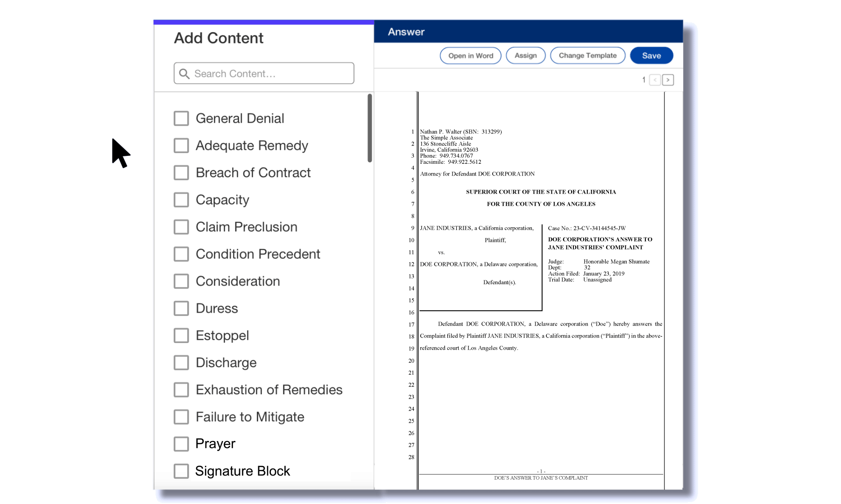This screenshot has height=504, width=841.
Task: Click the document page preview title
Action: [600, 243]
